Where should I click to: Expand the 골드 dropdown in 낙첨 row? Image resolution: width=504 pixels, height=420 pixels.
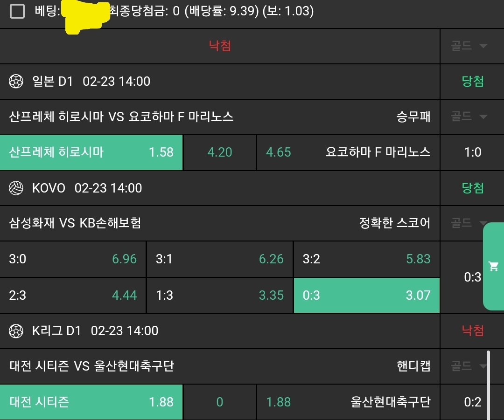click(x=469, y=46)
